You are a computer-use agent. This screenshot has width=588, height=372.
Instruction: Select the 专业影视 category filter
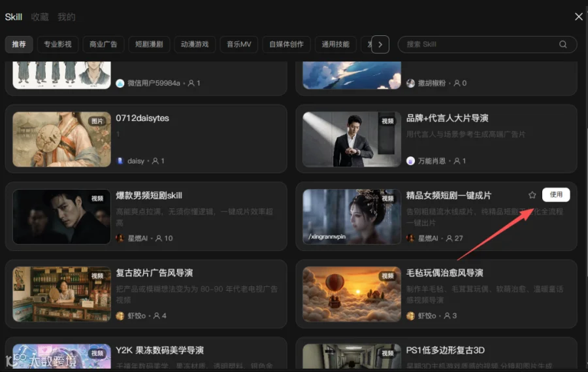tap(57, 44)
